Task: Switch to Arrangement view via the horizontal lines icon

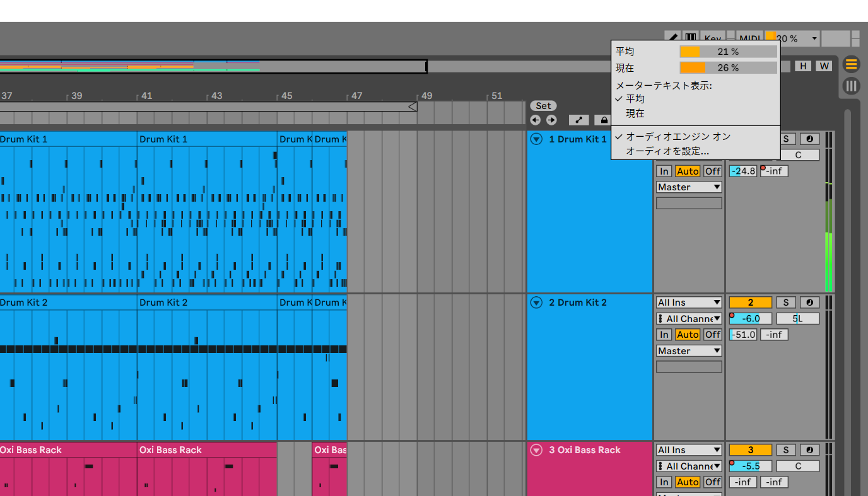Action: pos(852,64)
